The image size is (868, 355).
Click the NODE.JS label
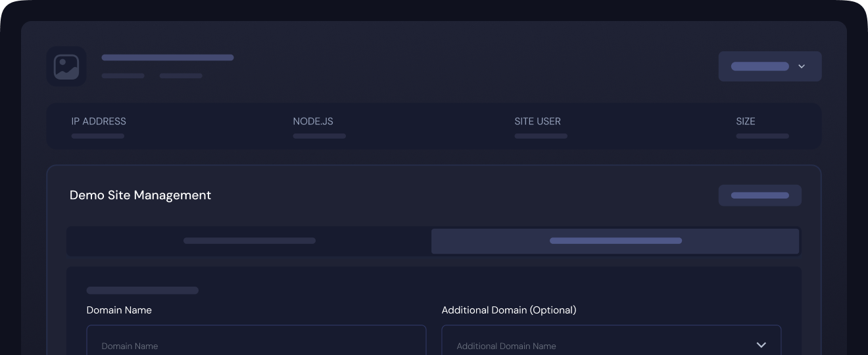point(313,122)
